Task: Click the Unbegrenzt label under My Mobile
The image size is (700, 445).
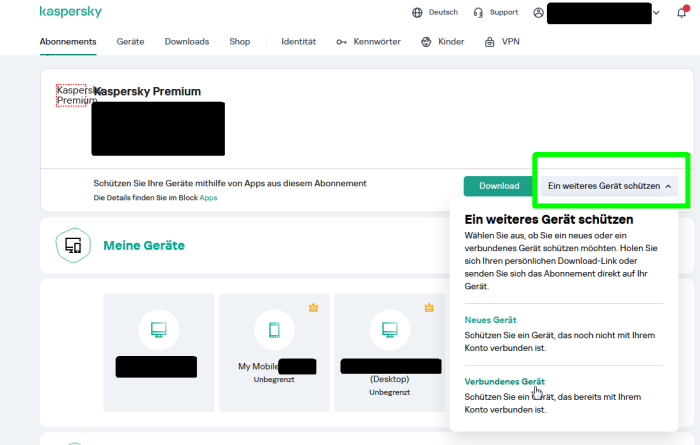Action: click(274, 380)
